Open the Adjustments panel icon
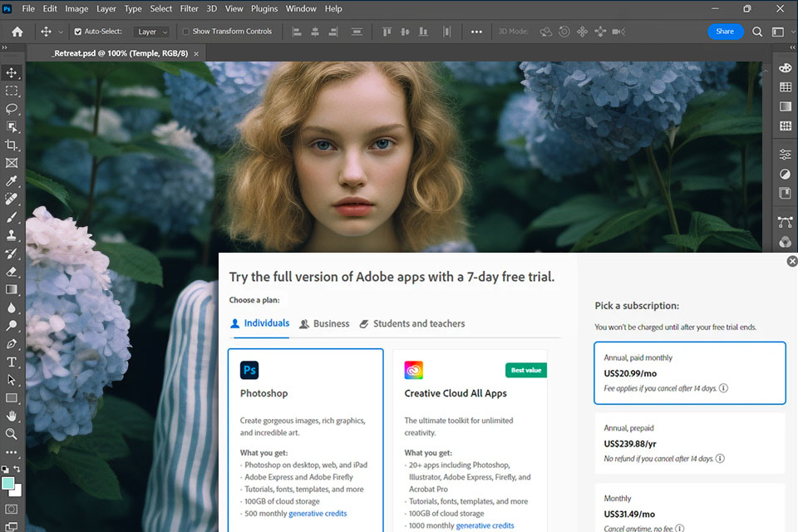This screenshot has width=798, height=532. point(786,155)
